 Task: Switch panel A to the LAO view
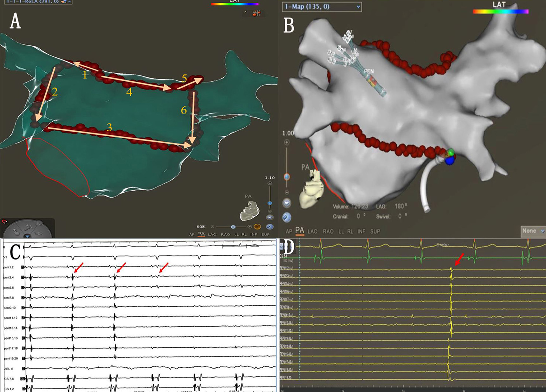pos(212,235)
